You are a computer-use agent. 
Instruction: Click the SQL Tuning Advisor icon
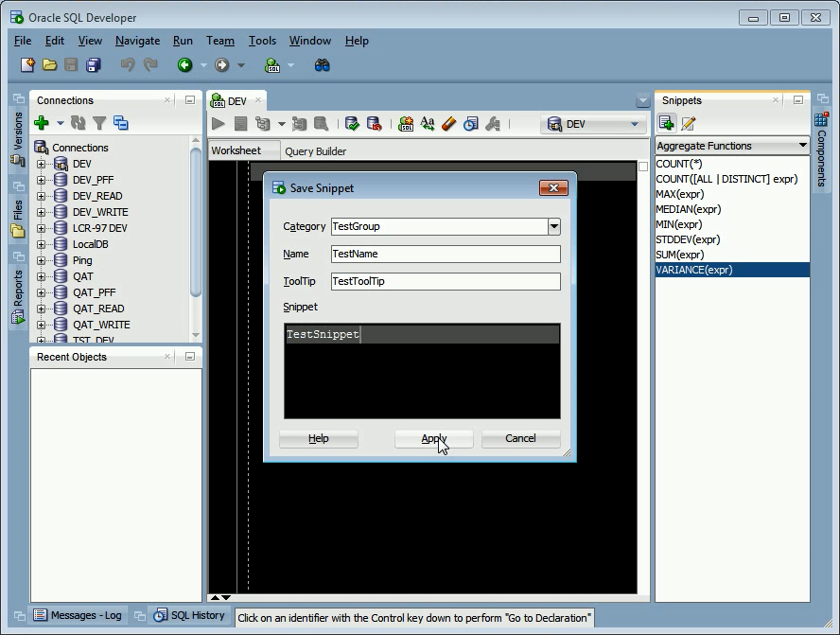coord(321,124)
